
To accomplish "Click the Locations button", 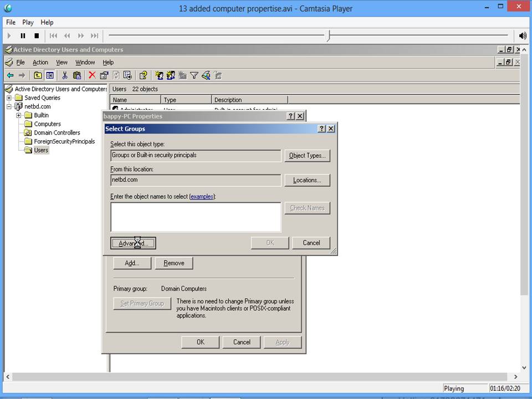I will point(307,180).
